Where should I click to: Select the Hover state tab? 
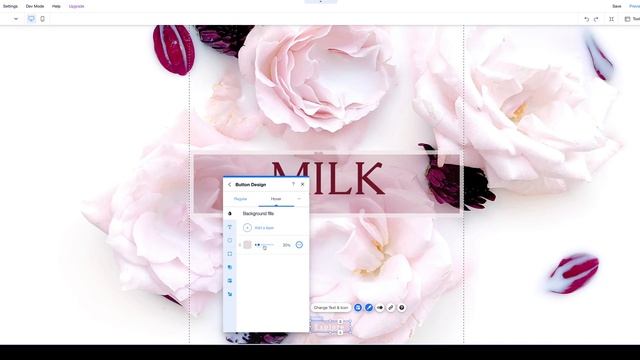pyautogui.click(x=276, y=199)
